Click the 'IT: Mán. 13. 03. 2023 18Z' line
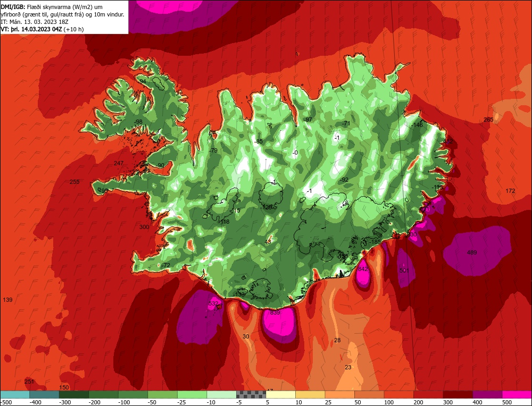Screen dimensions: 532x406 click(35, 22)
